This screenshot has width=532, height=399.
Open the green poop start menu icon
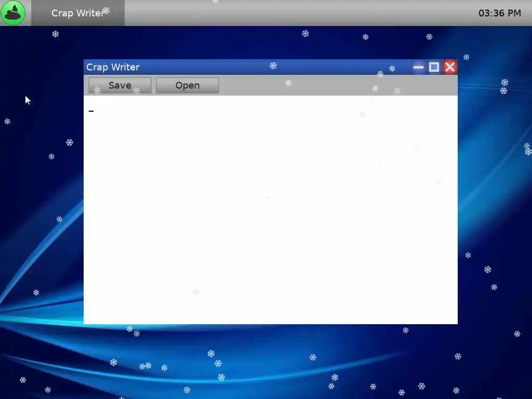(13, 13)
